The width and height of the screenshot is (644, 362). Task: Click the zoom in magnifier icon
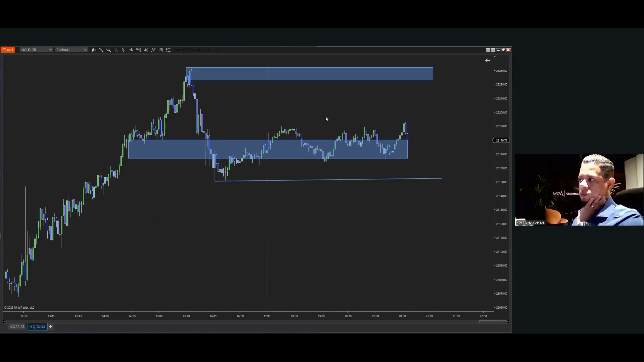click(x=108, y=50)
